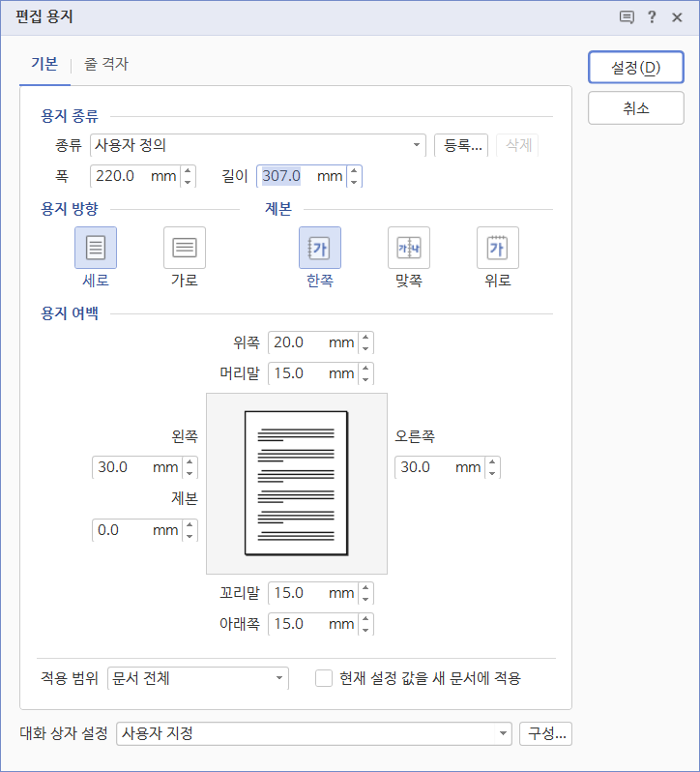Click the 설정(D) button
This screenshot has height=772, width=700.
[x=636, y=68]
